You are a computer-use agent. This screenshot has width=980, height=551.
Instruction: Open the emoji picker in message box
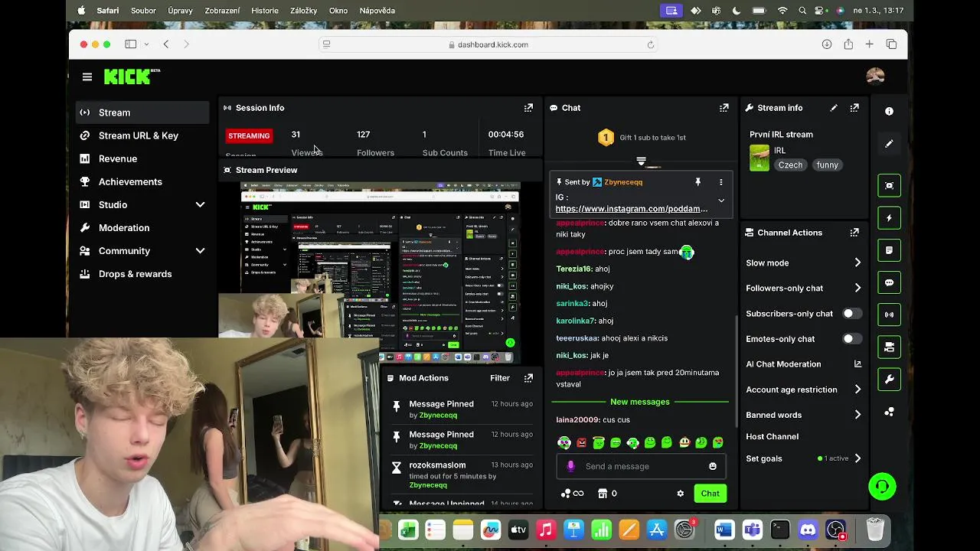[713, 466]
